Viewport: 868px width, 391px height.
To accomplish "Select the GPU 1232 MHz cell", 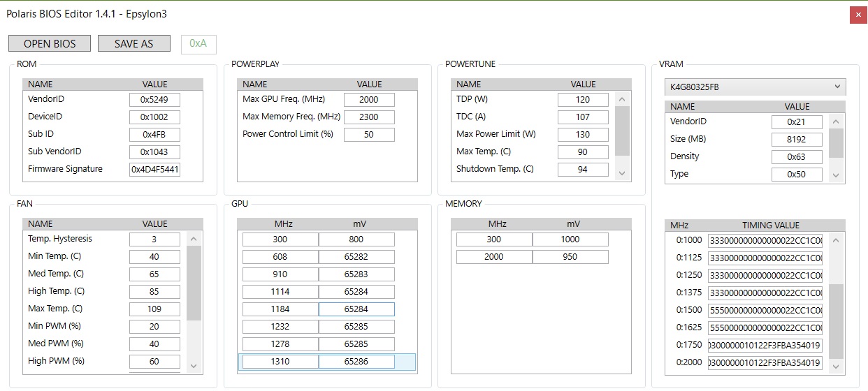I will tap(280, 326).
